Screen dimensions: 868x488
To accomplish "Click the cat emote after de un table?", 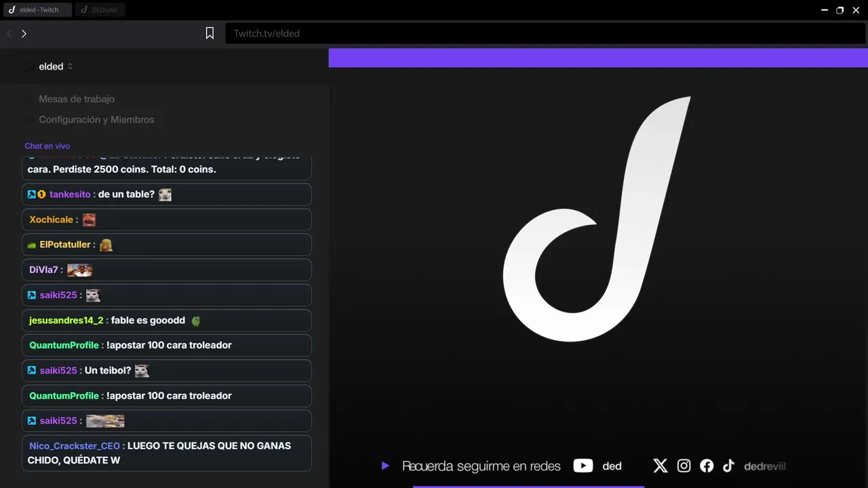I will click(165, 195).
